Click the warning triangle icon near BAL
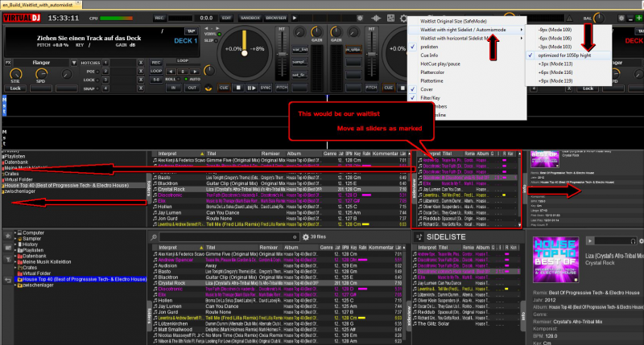The image size is (644, 345). tap(570, 18)
